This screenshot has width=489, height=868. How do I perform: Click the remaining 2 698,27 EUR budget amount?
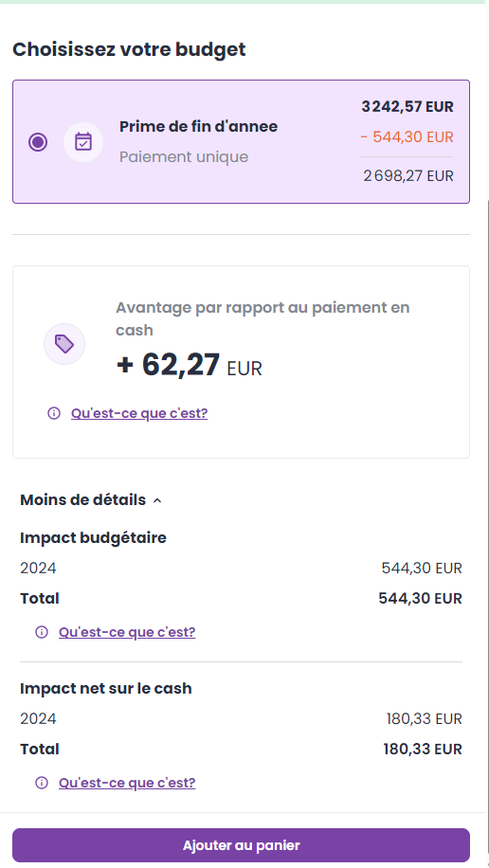[408, 176]
